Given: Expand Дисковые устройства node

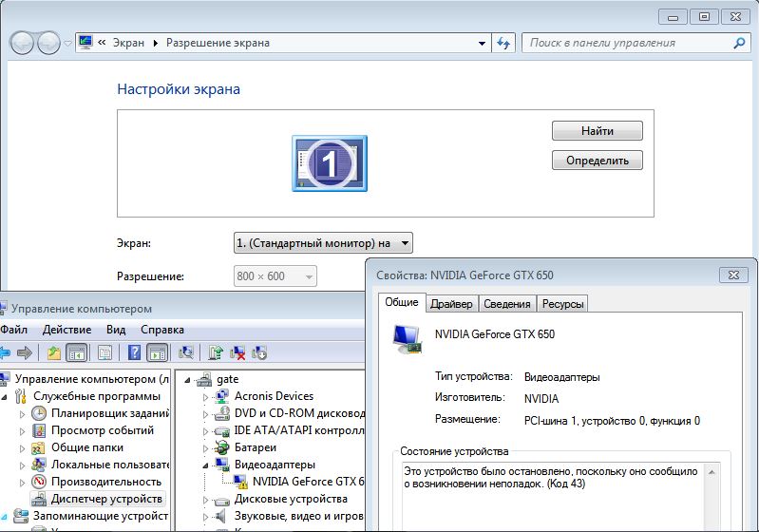Looking at the screenshot, I should tap(205, 500).
